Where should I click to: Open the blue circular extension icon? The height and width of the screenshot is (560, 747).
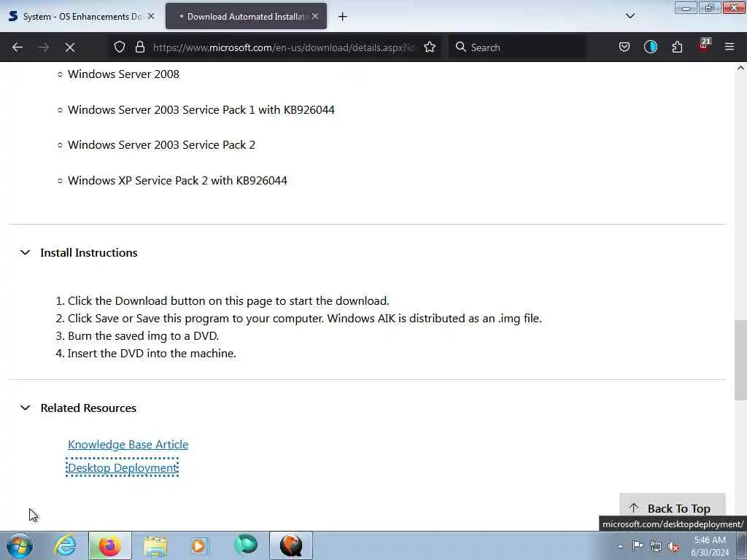650,47
